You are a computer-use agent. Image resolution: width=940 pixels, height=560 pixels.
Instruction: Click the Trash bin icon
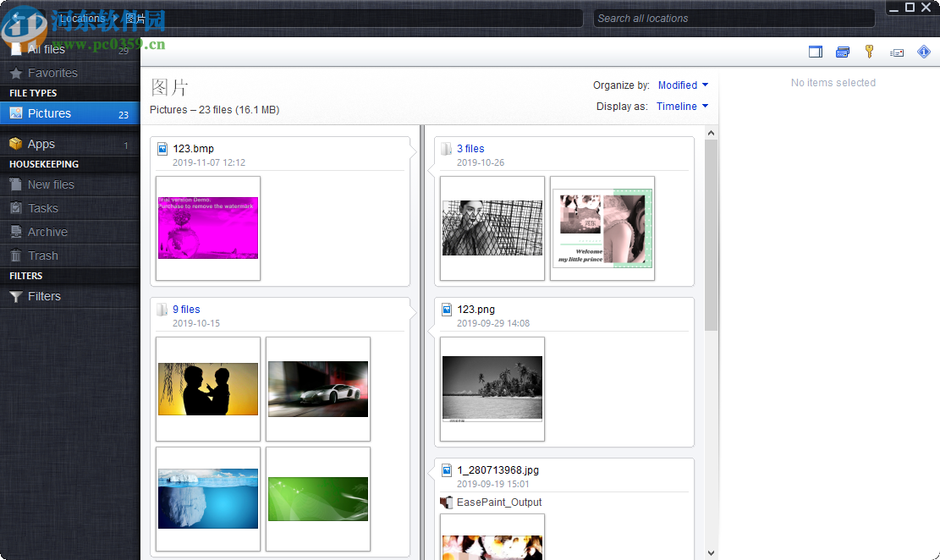[x=15, y=255]
